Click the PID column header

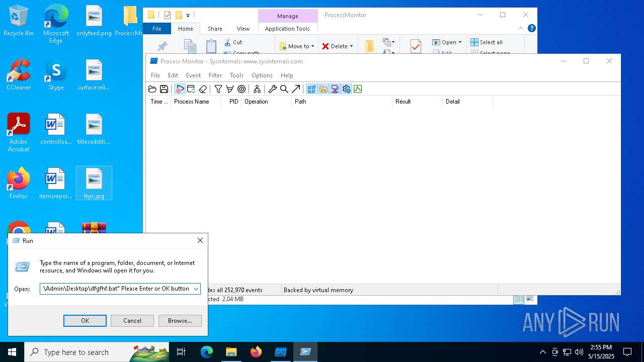231,102
